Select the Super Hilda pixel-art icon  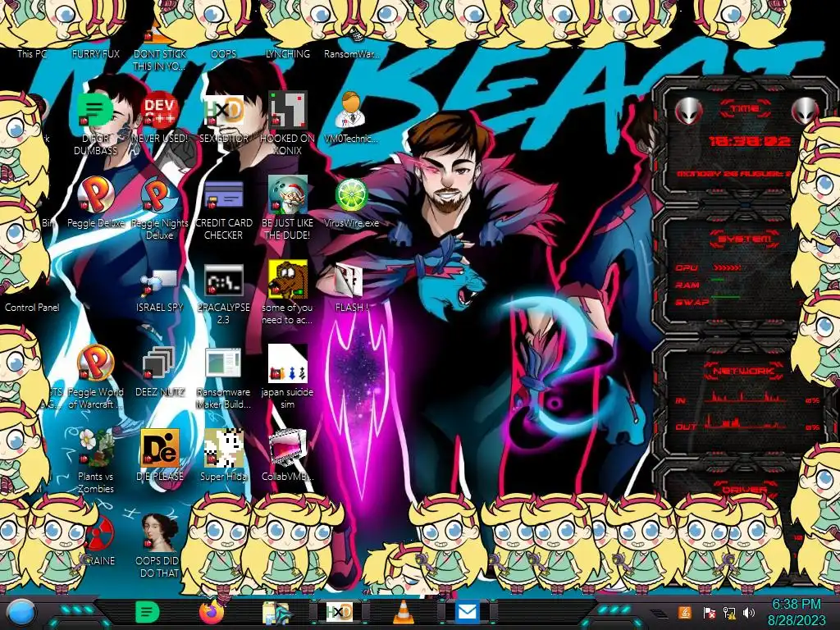(223, 448)
